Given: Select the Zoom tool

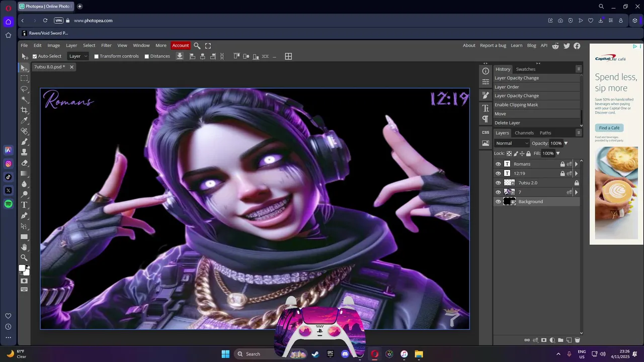Looking at the screenshot, I should click(x=24, y=258).
